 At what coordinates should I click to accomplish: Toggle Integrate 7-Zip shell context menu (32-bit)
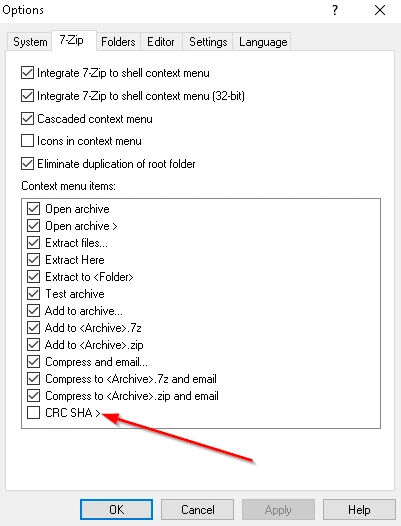pyautogui.click(x=28, y=96)
